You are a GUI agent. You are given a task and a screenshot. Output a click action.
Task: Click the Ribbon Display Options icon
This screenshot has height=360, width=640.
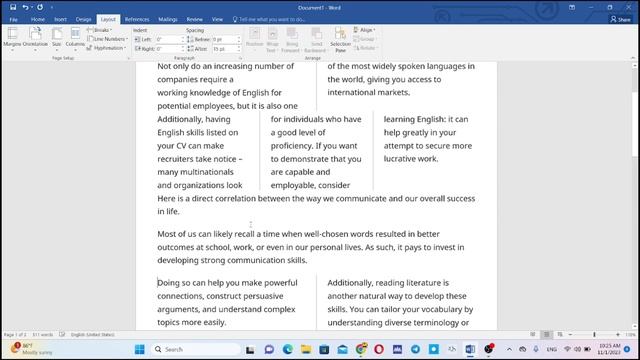572,7
